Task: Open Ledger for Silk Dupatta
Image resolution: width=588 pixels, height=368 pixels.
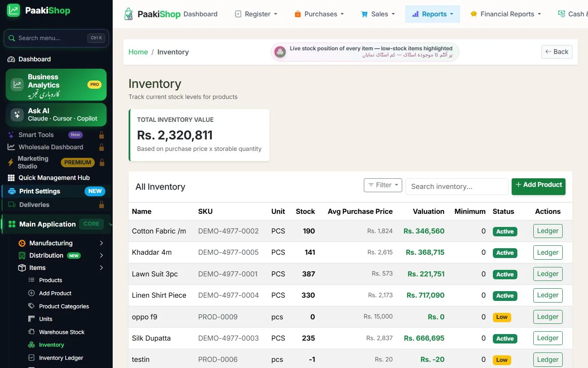Action: point(548,338)
